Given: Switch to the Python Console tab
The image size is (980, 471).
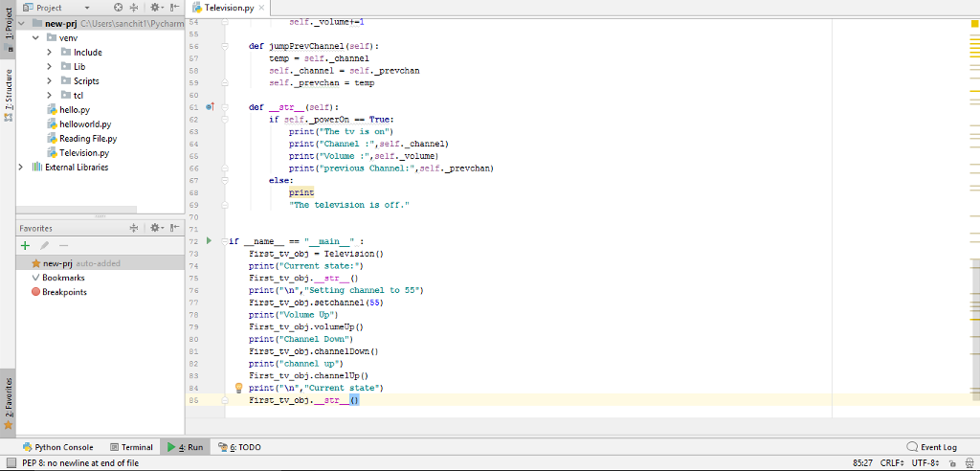Looking at the screenshot, I should click(57, 447).
